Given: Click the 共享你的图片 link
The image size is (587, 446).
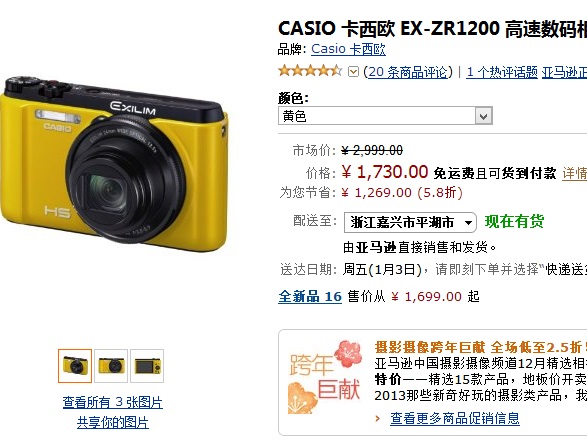Looking at the screenshot, I should [x=113, y=423].
